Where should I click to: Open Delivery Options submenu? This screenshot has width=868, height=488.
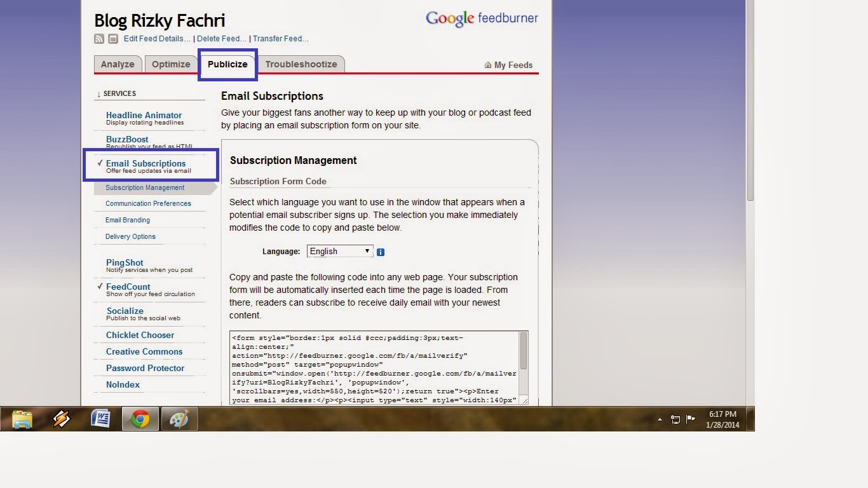130,236
